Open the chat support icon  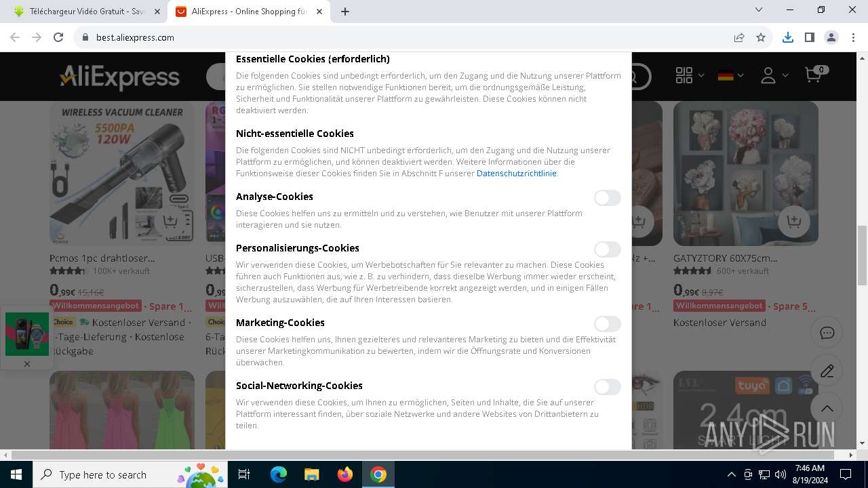pos(827,333)
